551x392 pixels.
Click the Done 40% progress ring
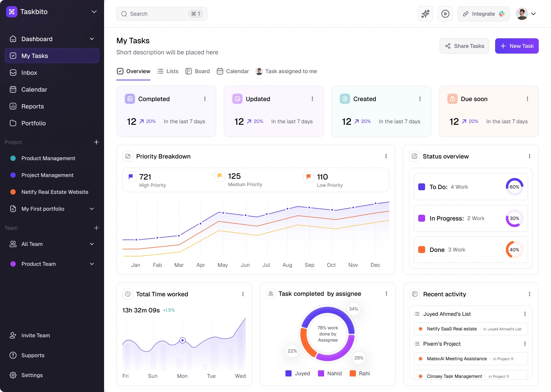pyautogui.click(x=514, y=250)
